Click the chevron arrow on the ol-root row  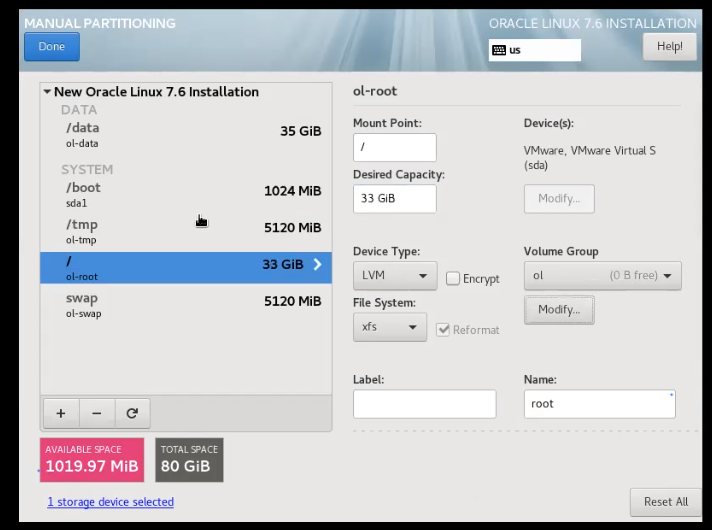317,264
